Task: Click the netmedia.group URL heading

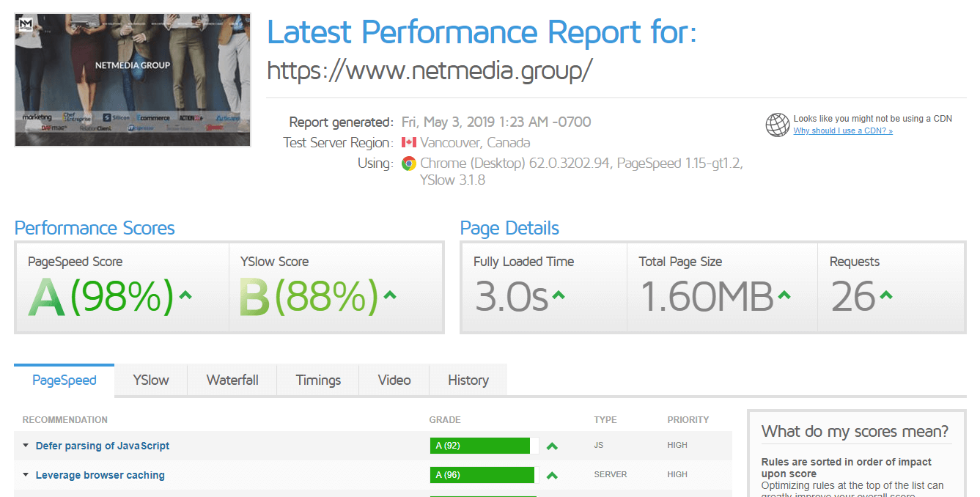Action: point(430,70)
